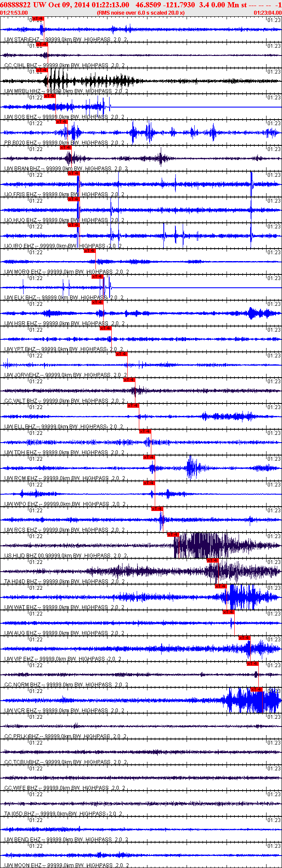Click the event ID 60888822 in the header
The width and height of the screenshot is (282, 868).
[x=15, y=4]
